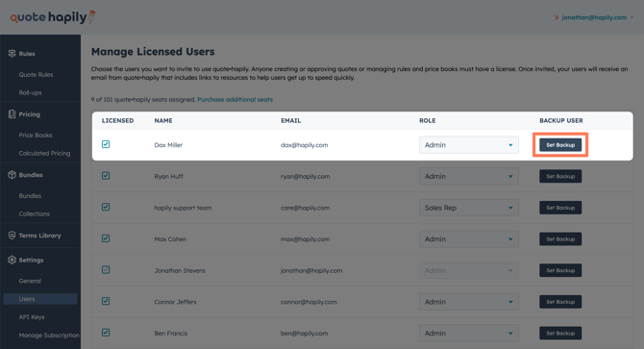Open Collections in the sidebar
This screenshot has height=349, width=644.
tap(34, 213)
